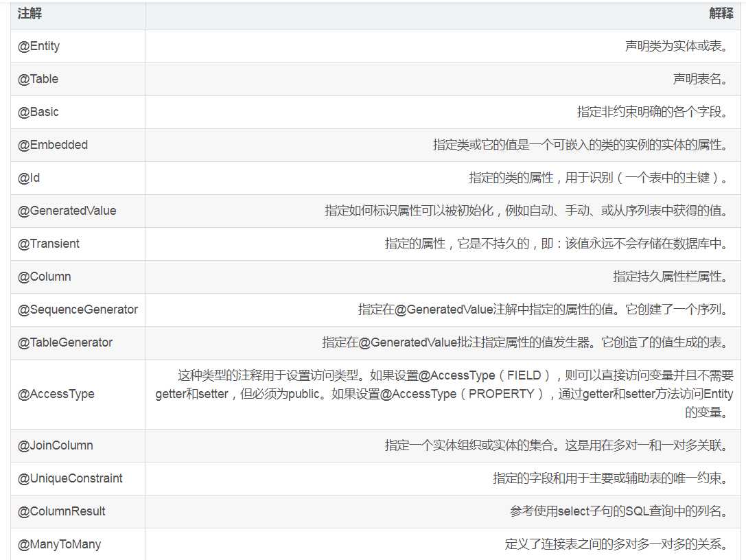Click the @TableGenerator explanation about 值发生器

525,342
